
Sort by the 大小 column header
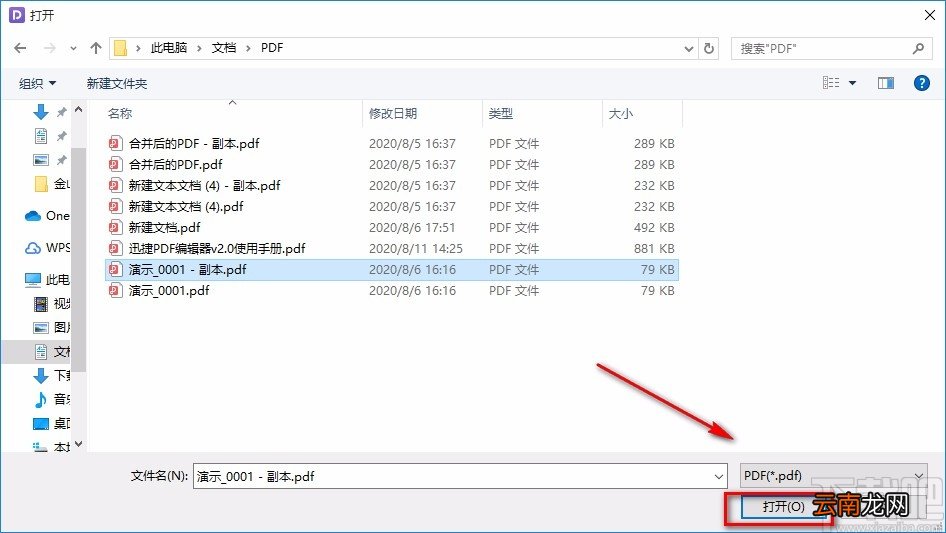pyautogui.click(x=621, y=113)
